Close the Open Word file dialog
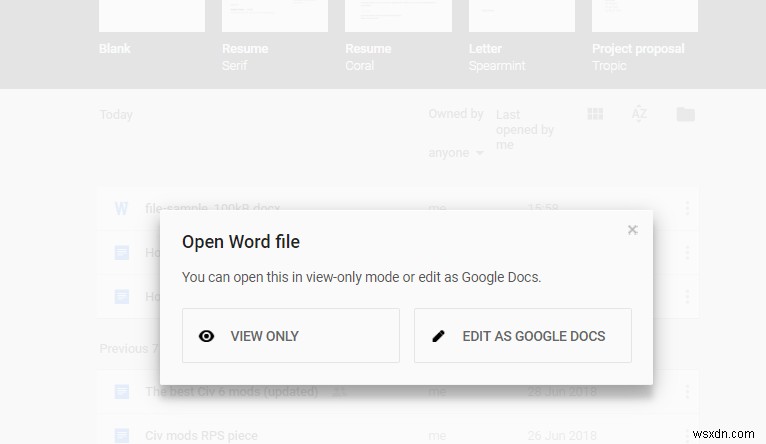This screenshot has width=766, height=444. click(633, 230)
